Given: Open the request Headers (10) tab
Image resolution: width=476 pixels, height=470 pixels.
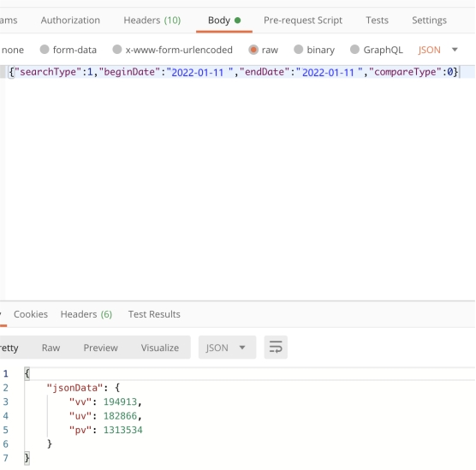Looking at the screenshot, I should click(152, 21).
